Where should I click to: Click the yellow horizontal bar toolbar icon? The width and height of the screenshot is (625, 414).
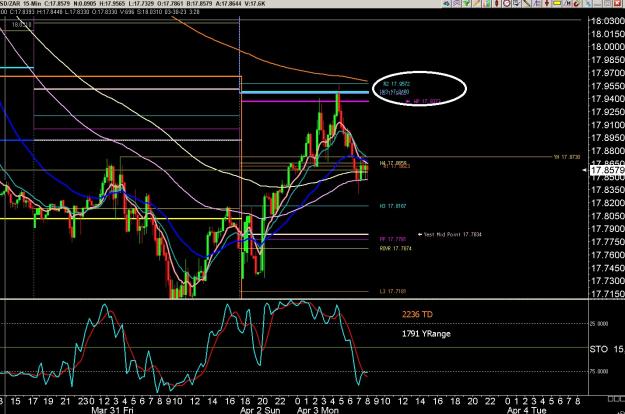(x=557, y=3)
